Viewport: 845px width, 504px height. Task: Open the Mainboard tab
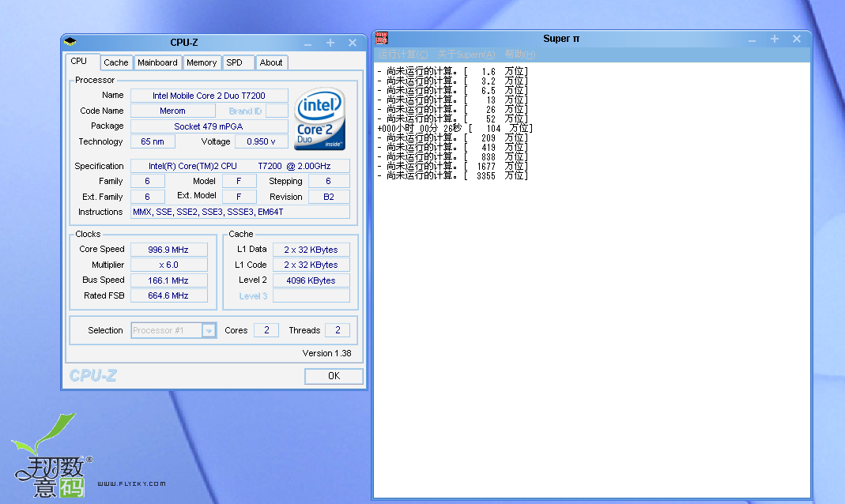pos(157,62)
